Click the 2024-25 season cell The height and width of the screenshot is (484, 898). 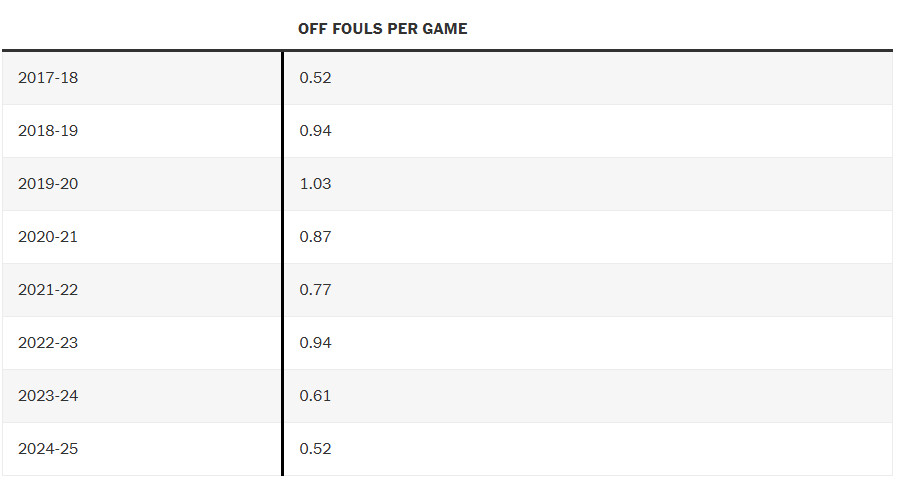coord(48,449)
